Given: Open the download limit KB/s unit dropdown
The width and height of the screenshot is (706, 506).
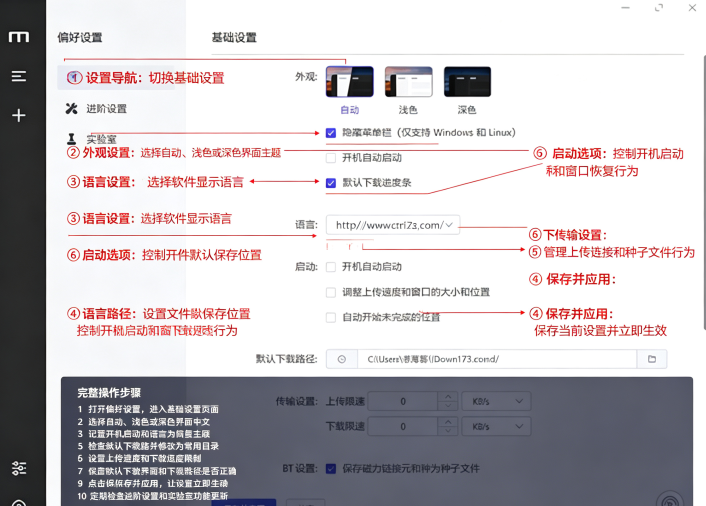Looking at the screenshot, I should click(496, 426).
